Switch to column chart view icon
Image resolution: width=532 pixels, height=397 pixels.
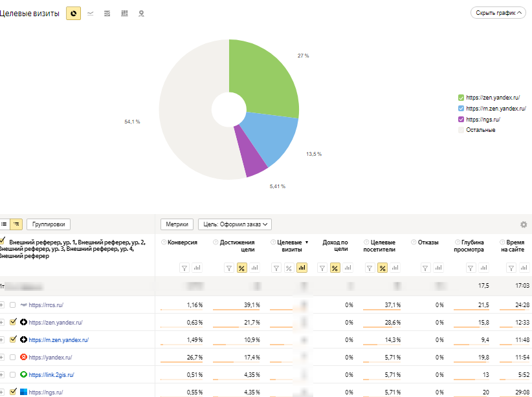coord(124,14)
